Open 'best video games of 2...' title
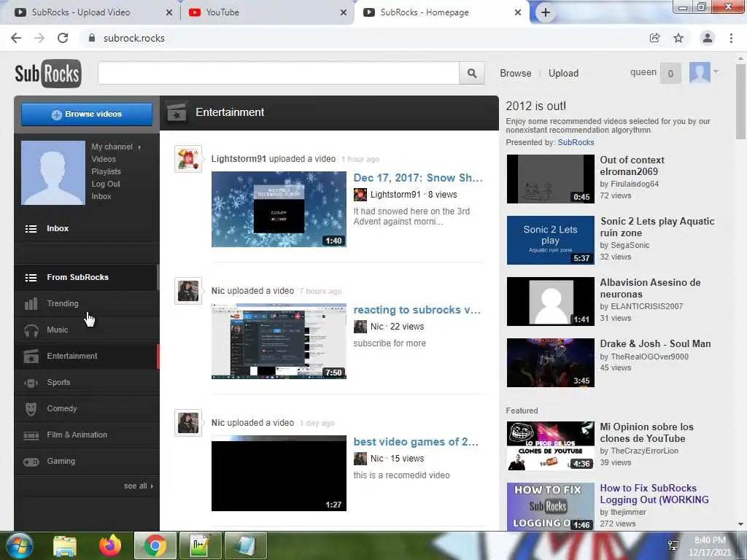Viewport: 747px width, 560px height. 415,441
